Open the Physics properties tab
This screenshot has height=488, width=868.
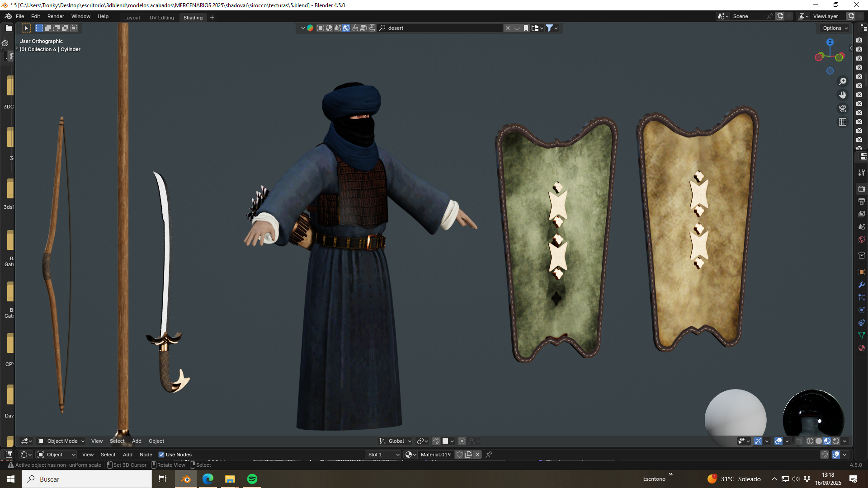[862, 310]
